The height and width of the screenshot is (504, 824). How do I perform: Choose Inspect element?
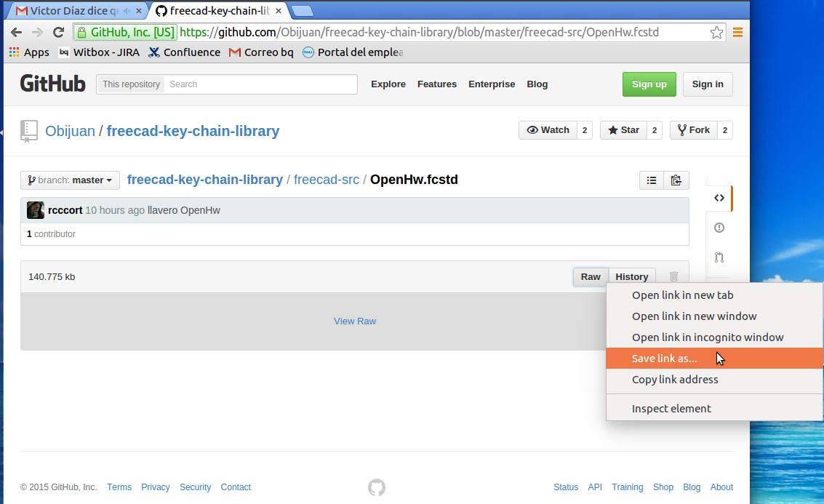point(714,408)
